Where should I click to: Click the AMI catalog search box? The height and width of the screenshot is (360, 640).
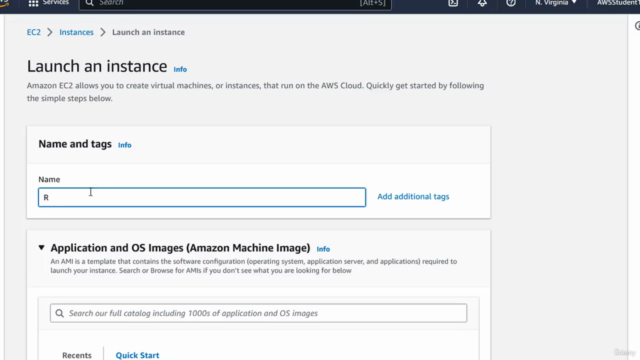[258, 313]
